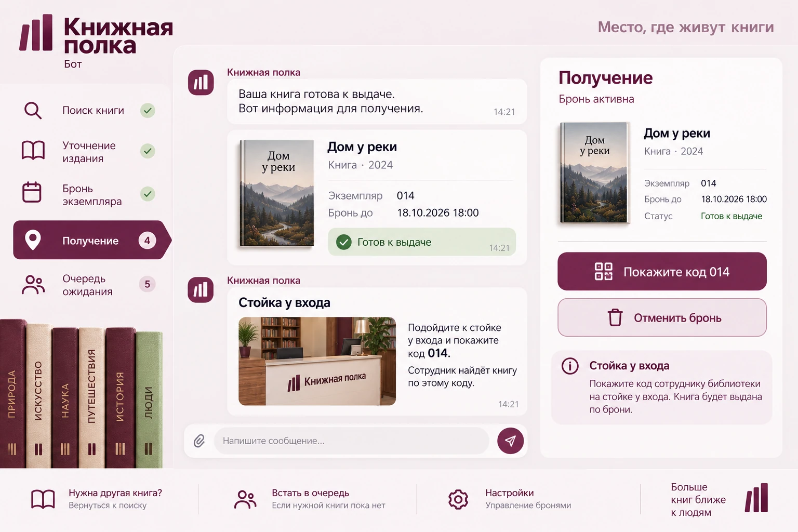798x532 pixels.
Task: Click the location pin icon in Получение
Action: pyautogui.click(x=33, y=240)
